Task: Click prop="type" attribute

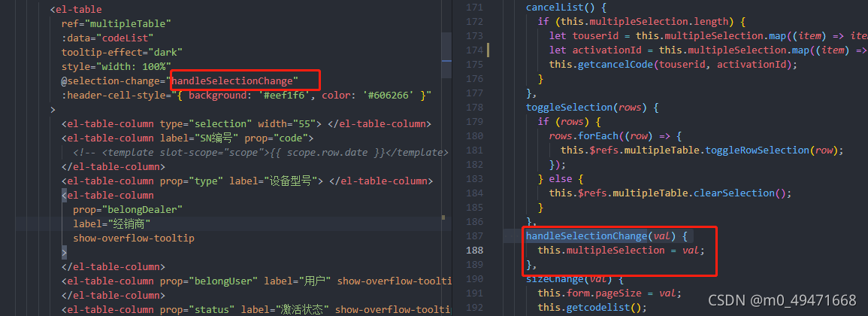Action: click(x=192, y=181)
